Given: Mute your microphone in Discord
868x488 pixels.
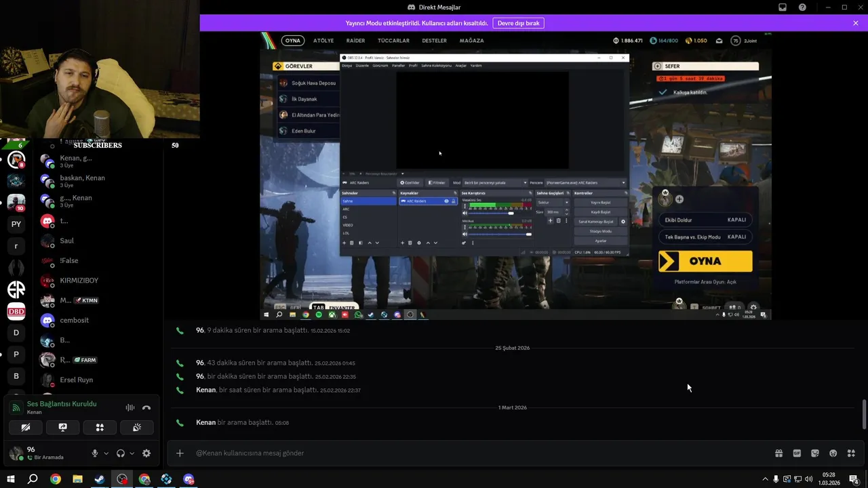Looking at the screenshot, I should tap(95, 453).
